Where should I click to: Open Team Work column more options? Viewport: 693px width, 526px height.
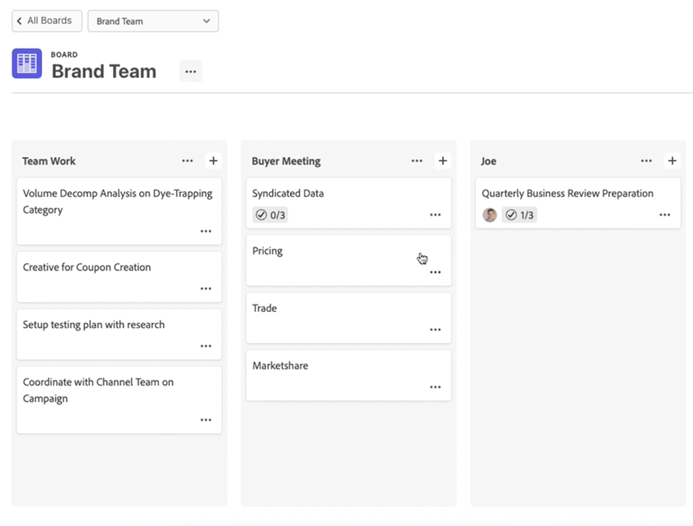(x=188, y=161)
